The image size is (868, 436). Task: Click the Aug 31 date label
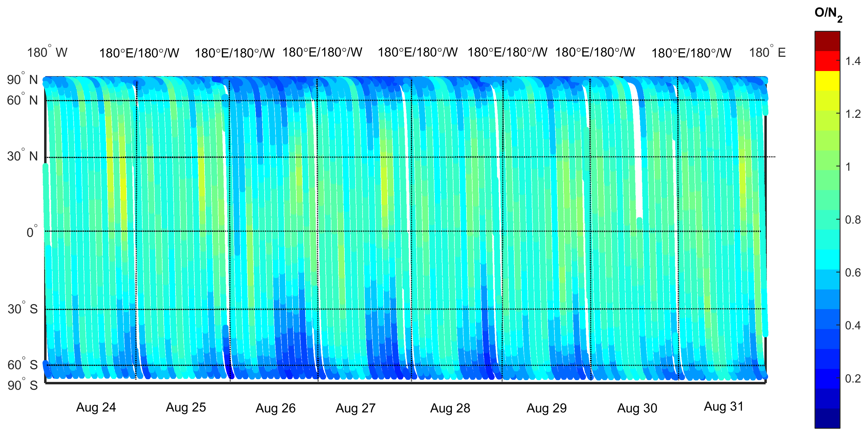(724, 406)
